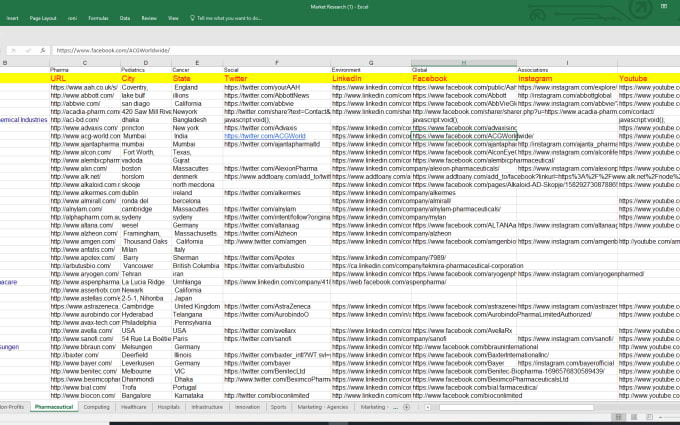Select the 'LinkedIn' header cell
The width and height of the screenshot is (680, 425).
(x=371, y=78)
